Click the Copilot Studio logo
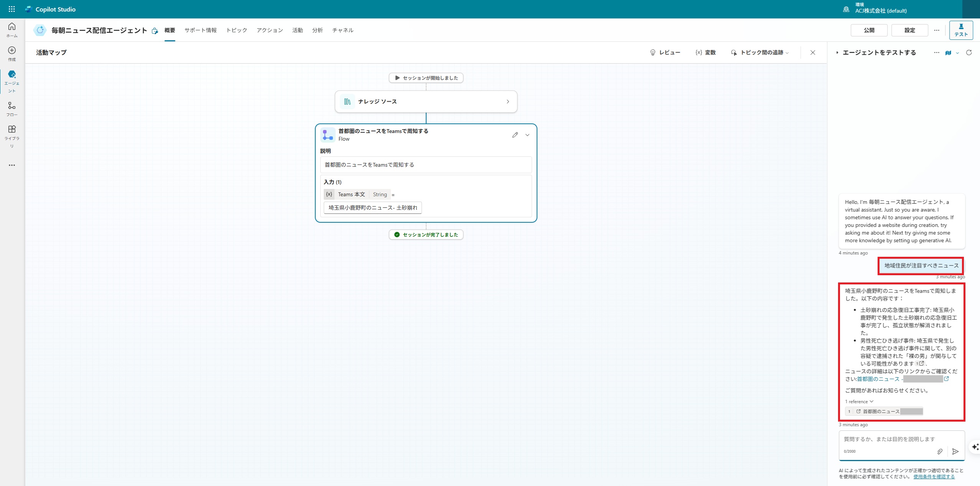 point(28,9)
